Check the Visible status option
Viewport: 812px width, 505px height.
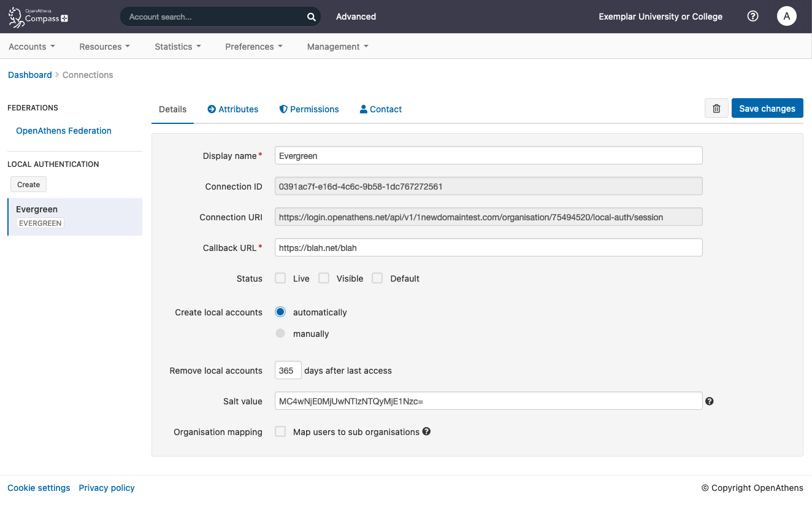click(x=324, y=278)
